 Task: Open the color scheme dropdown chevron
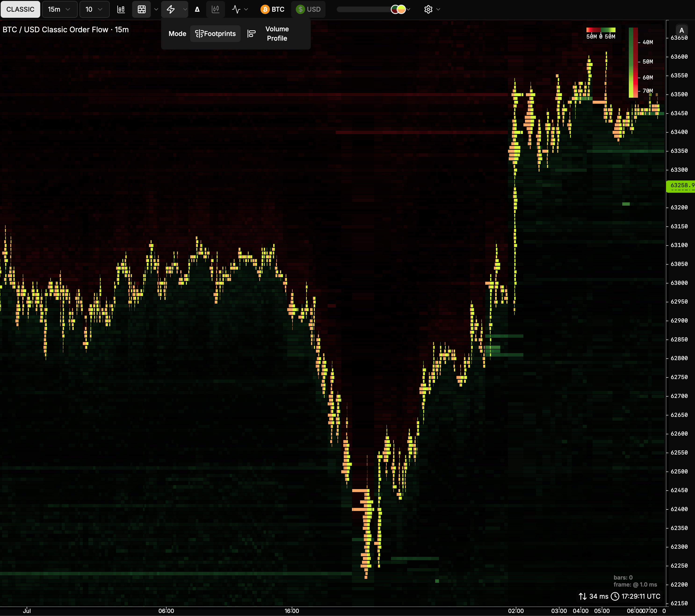pos(409,9)
